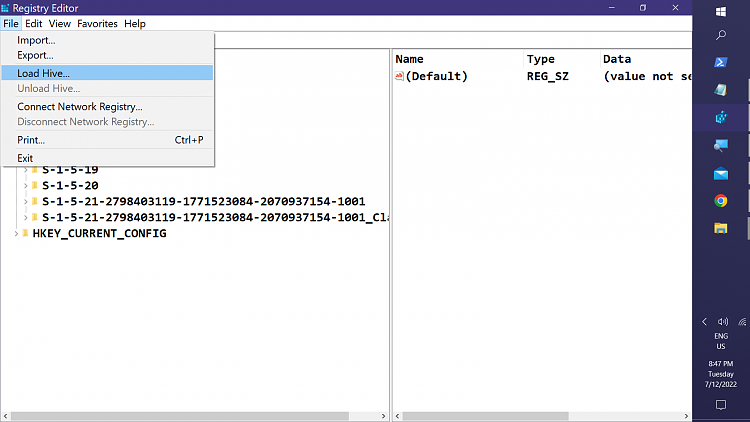
Task: Maximize or restore the Registry Editor window
Action: click(643, 8)
